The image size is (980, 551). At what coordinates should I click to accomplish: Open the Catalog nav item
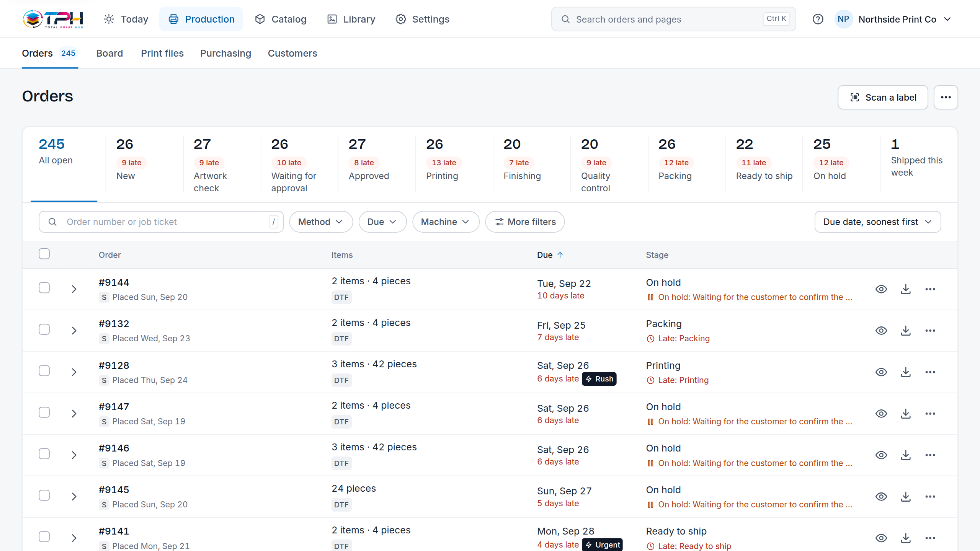tap(281, 19)
